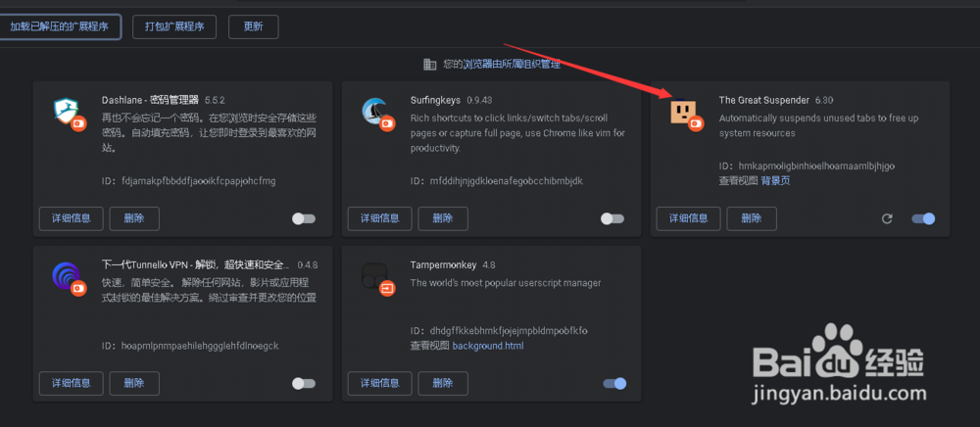Click Dashlane extension ID text
980x427 pixels.
pyautogui.click(x=189, y=181)
